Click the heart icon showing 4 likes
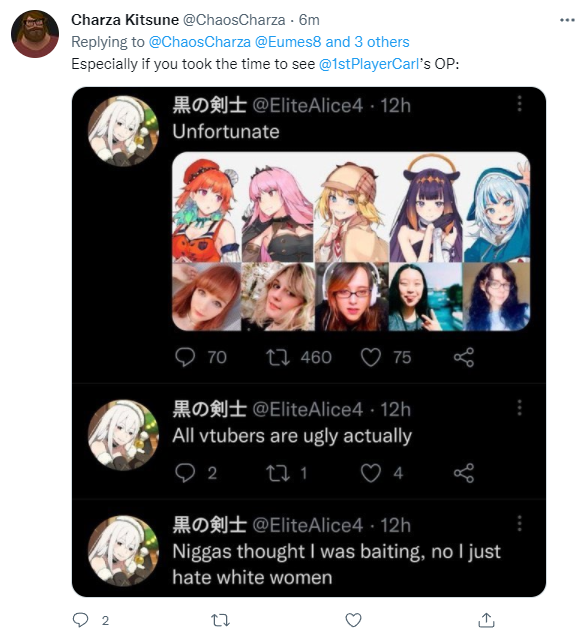The image size is (587, 635). (x=371, y=473)
